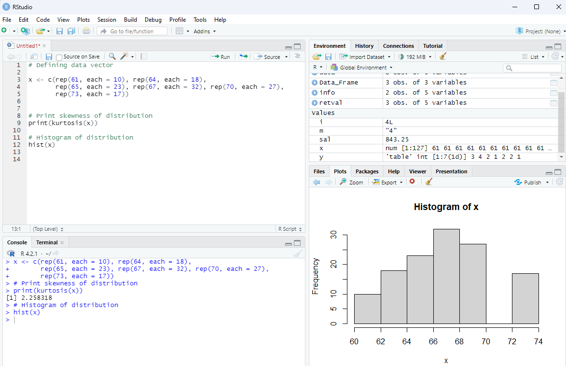Click the broom icon to clear the Environment

[x=443, y=57]
